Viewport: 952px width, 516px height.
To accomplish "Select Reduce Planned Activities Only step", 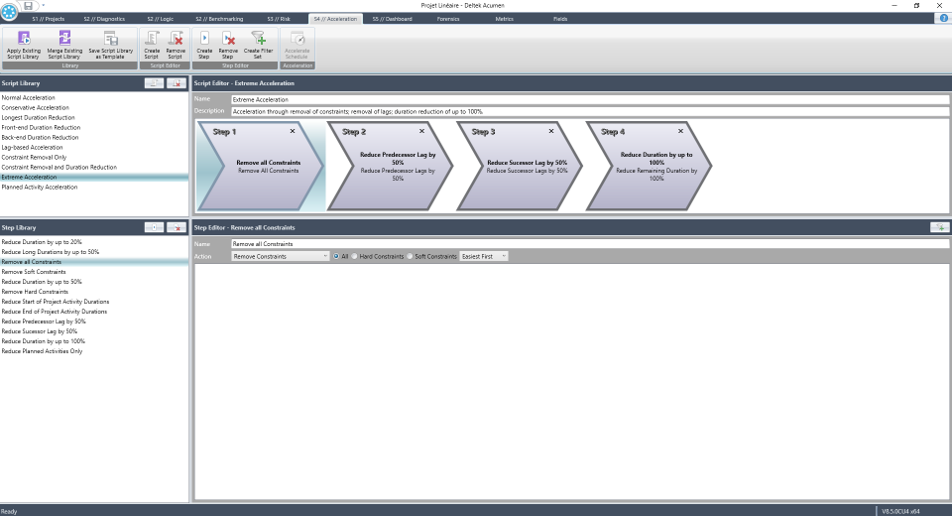I will tap(94, 351).
